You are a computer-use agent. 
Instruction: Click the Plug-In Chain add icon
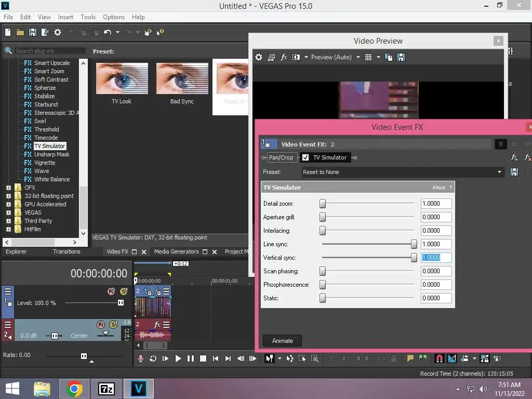point(514,157)
